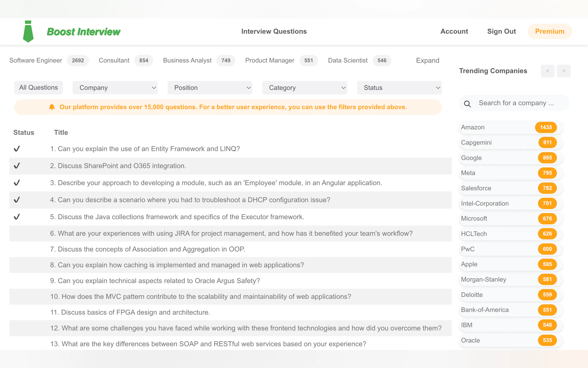
Task: Click the Premium button
Action: 549,31
